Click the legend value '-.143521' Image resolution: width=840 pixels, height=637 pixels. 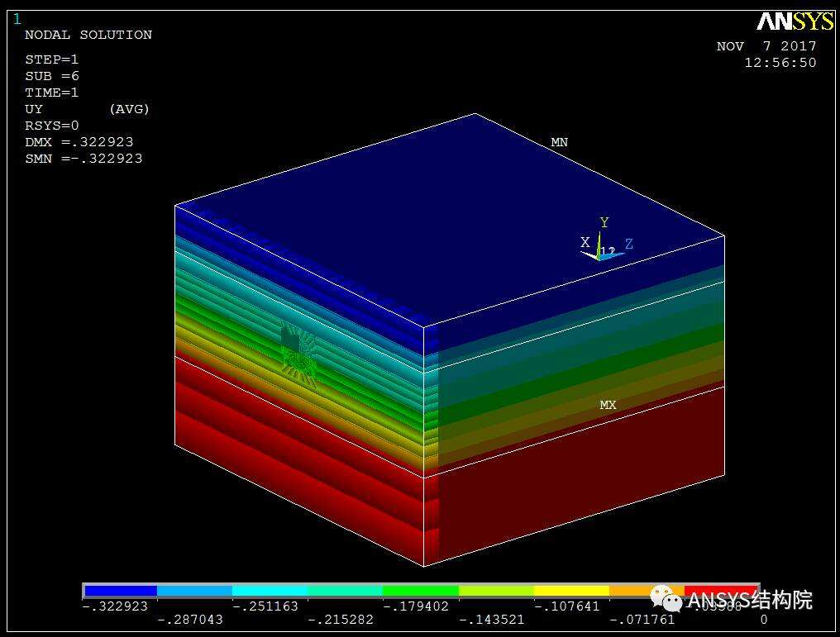pos(492,620)
